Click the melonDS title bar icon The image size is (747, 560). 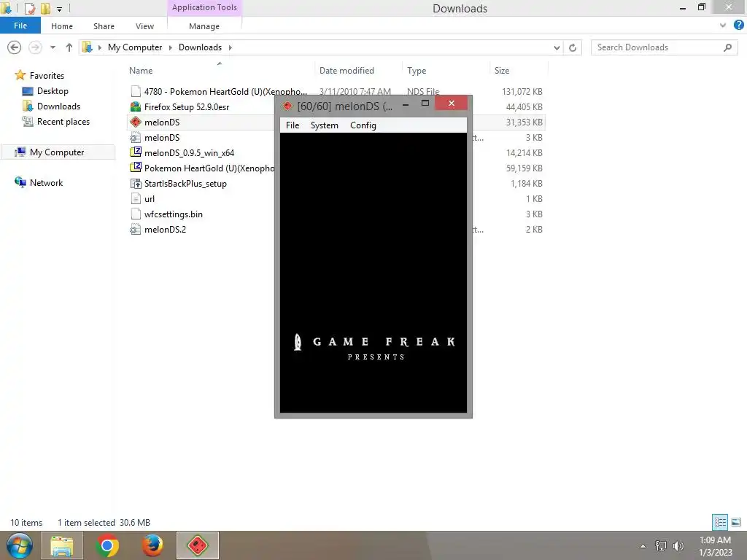(x=287, y=106)
